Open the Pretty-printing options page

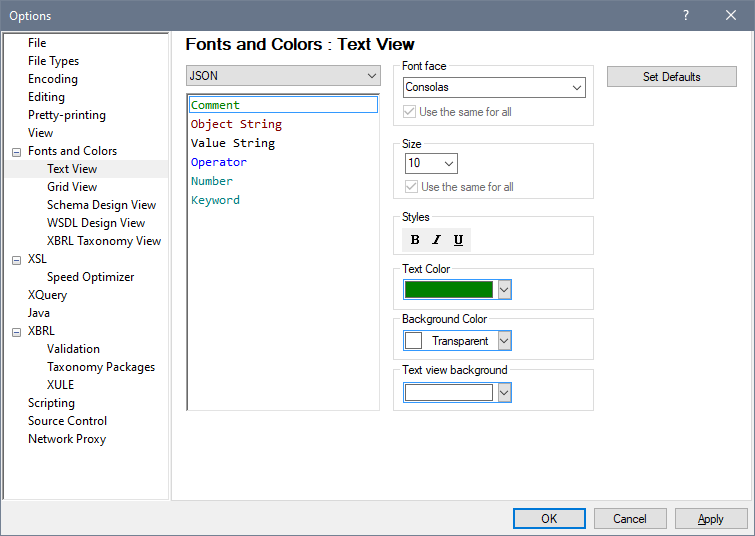click(66, 115)
